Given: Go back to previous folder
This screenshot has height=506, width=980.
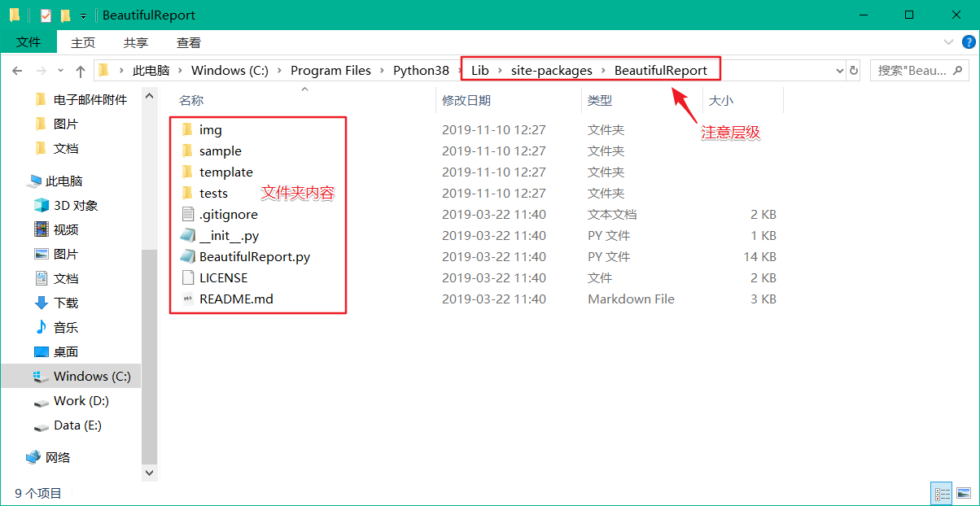Looking at the screenshot, I should click(x=17, y=71).
